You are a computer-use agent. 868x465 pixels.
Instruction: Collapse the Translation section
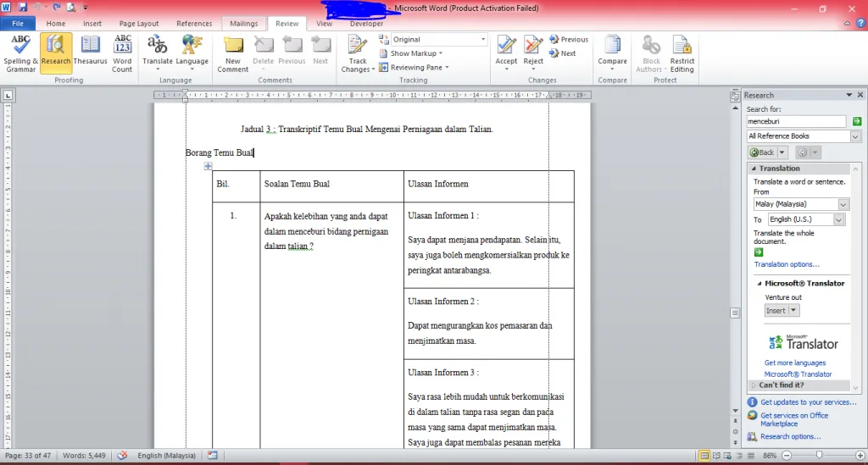(754, 168)
